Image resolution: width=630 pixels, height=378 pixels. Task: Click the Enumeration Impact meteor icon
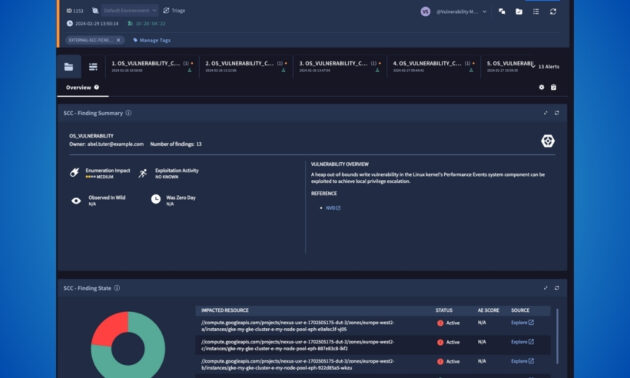(x=74, y=173)
